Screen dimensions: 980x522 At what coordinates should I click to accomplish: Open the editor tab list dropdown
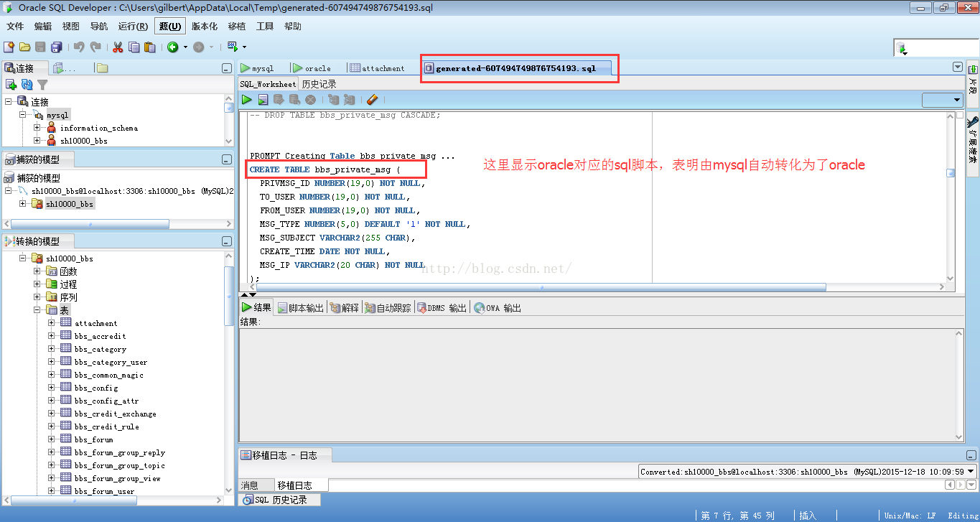[x=957, y=67]
